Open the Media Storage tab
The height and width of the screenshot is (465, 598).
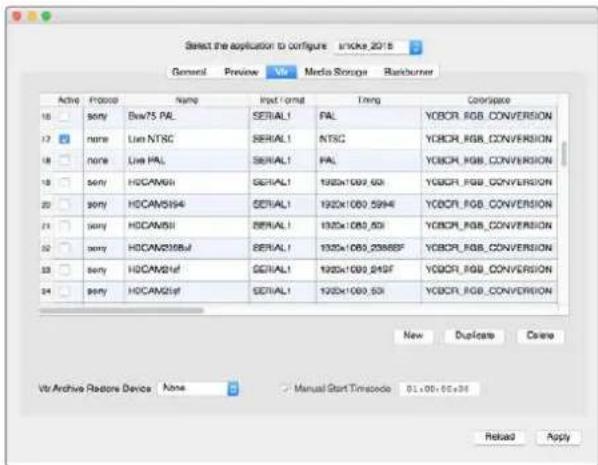tap(336, 72)
